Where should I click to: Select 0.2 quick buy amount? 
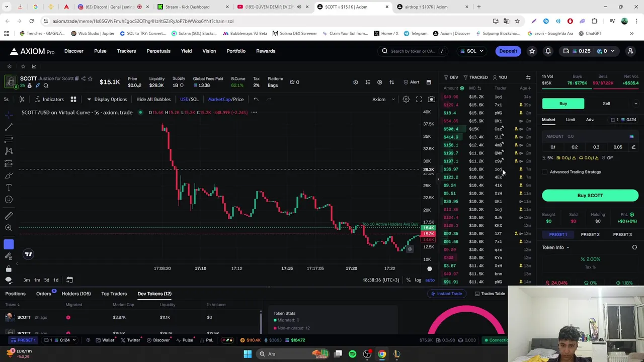tap(575, 147)
